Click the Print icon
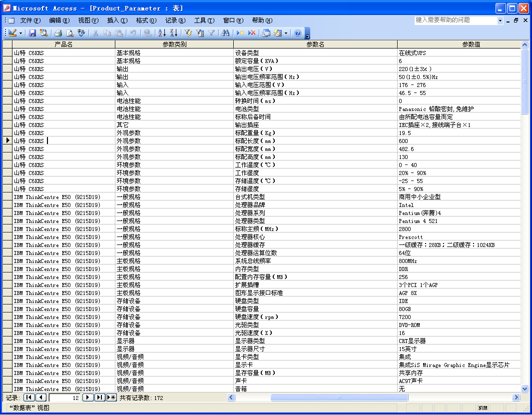532x415 pixels. (58, 33)
